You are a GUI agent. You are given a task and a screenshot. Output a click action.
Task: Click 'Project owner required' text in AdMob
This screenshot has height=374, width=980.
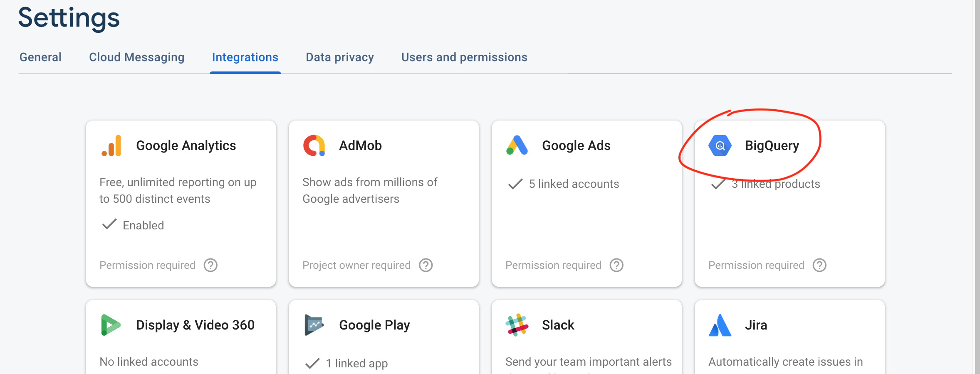point(356,265)
